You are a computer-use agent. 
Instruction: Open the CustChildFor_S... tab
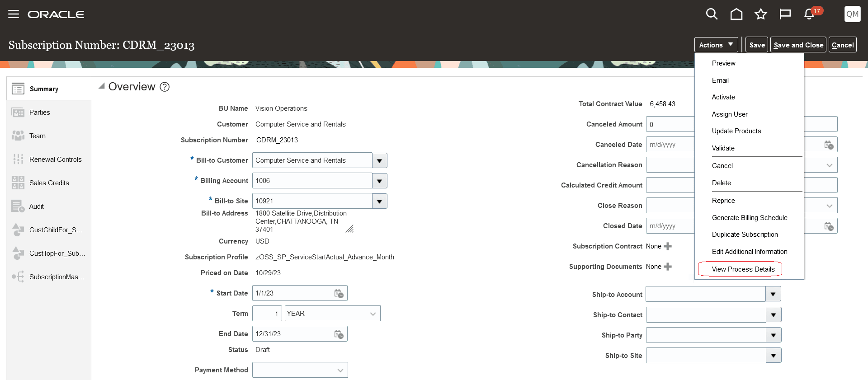(49, 230)
